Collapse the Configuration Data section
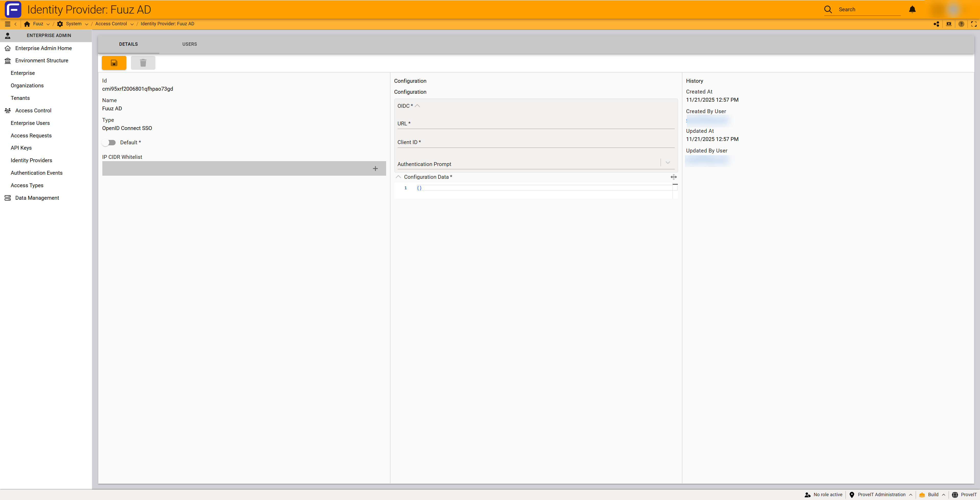Viewport: 980px width, 500px height. click(x=398, y=177)
